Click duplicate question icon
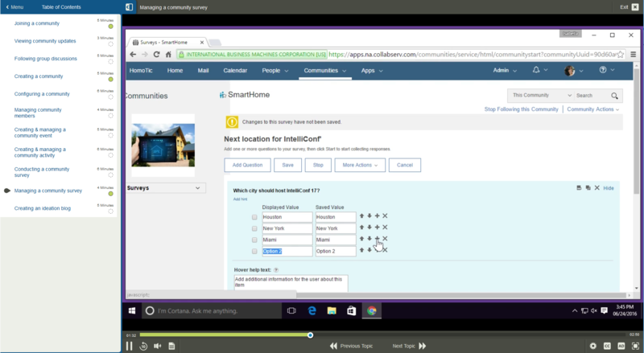The image size is (644, 353). coord(588,187)
